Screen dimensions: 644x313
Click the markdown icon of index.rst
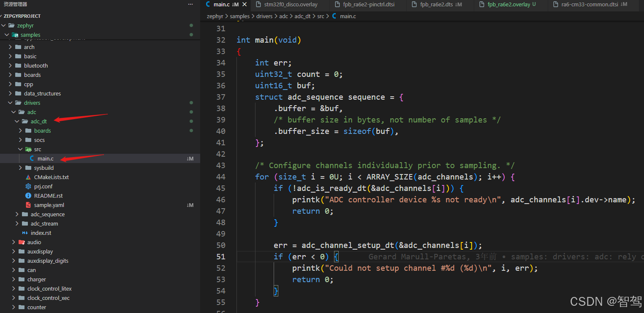tap(25, 233)
